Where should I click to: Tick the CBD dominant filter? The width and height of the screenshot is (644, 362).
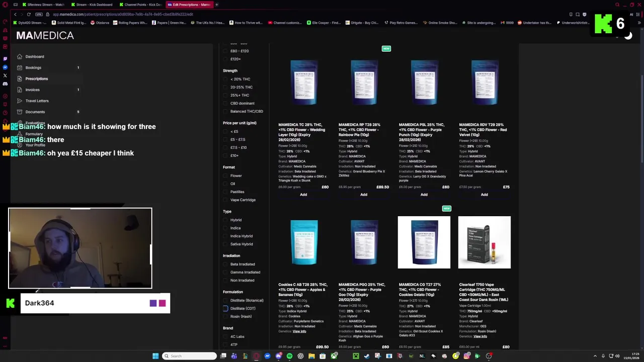click(x=225, y=103)
